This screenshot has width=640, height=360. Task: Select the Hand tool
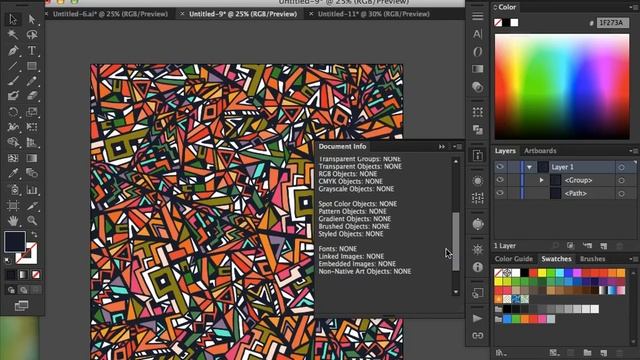click(x=13, y=221)
